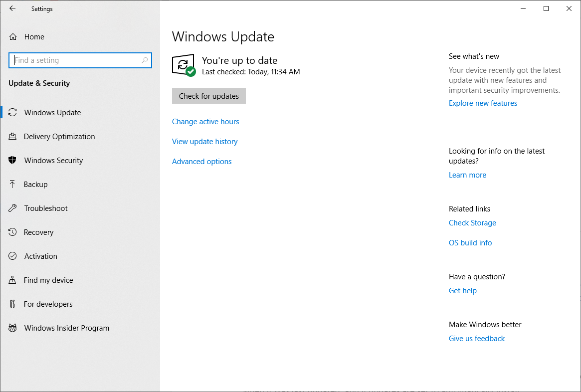This screenshot has height=392, width=581.
Task: Open the Windows Update section
Action: pyautogui.click(x=80, y=112)
